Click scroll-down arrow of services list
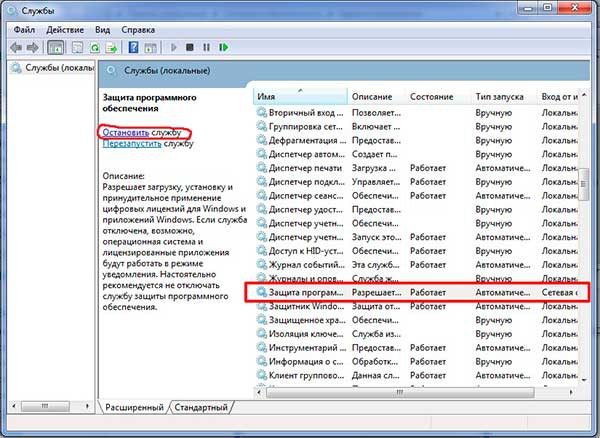Image resolution: width=600 pixels, height=438 pixels. pyautogui.click(x=584, y=380)
